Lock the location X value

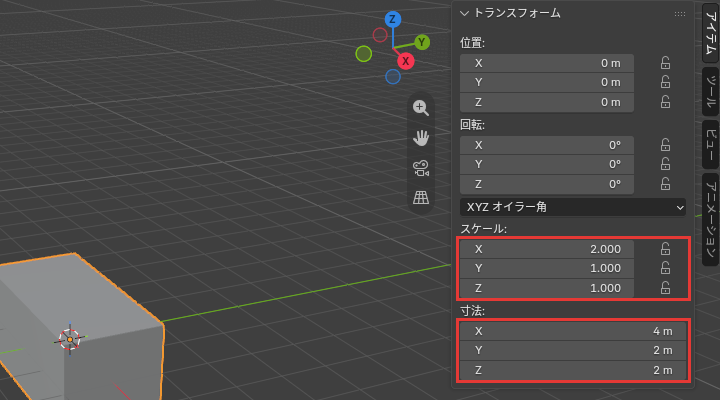coord(665,63)
